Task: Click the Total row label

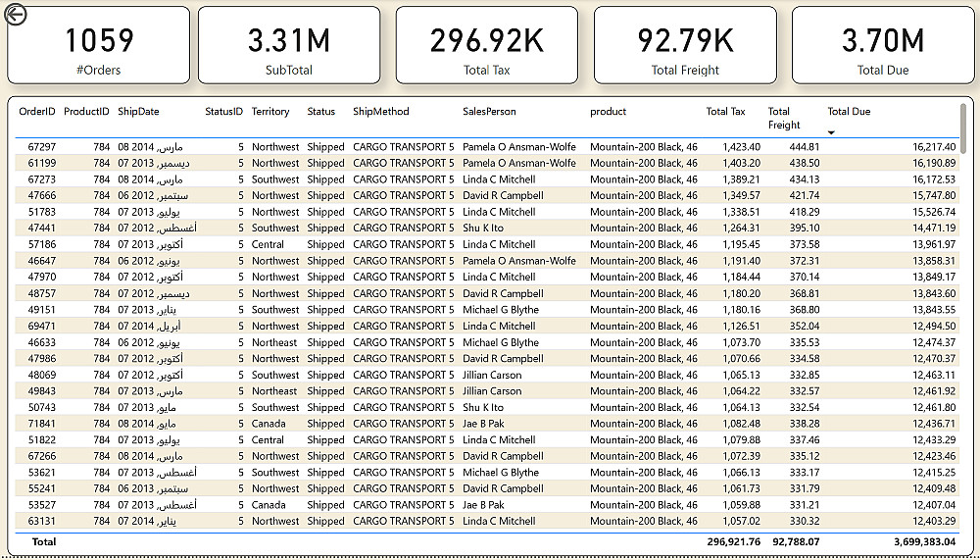Action: (43, 541)
